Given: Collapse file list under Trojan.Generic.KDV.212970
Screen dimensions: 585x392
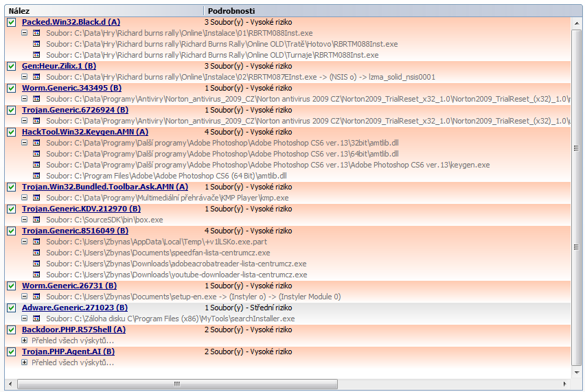Looking at the screenshot, I should (25, 220).
